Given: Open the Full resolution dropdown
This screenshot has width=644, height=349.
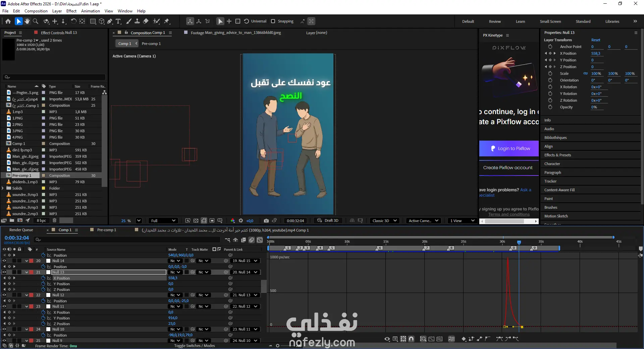Looking at the screenshot, I should [x=163, y=221].
